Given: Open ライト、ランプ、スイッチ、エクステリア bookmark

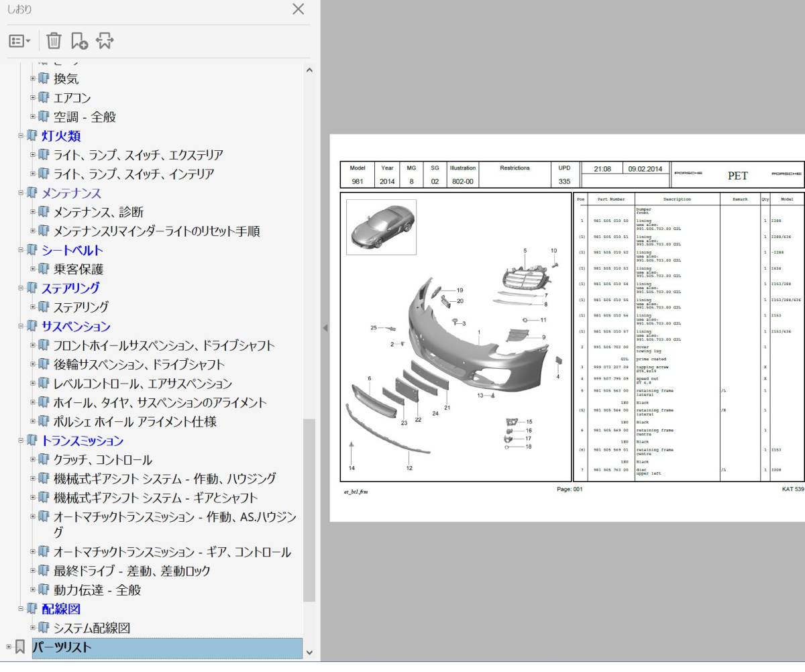Looking at the screenshot, I should pos(138,155).
